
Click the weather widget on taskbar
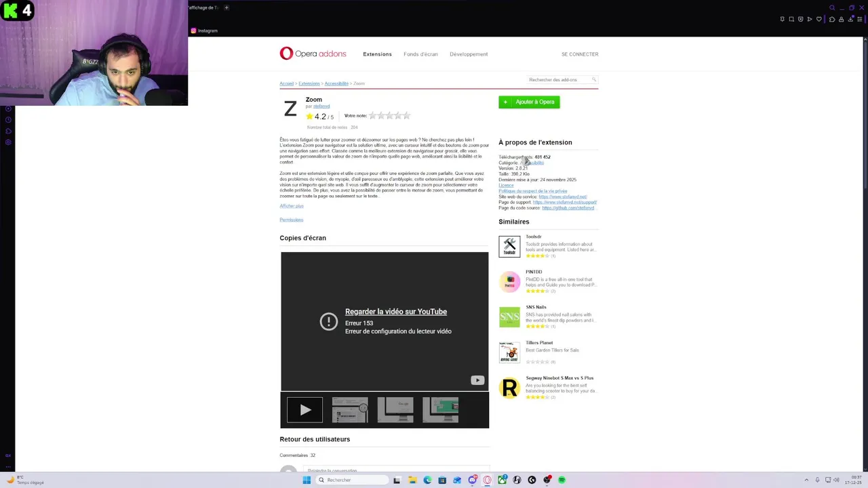(x=26, y=480)
